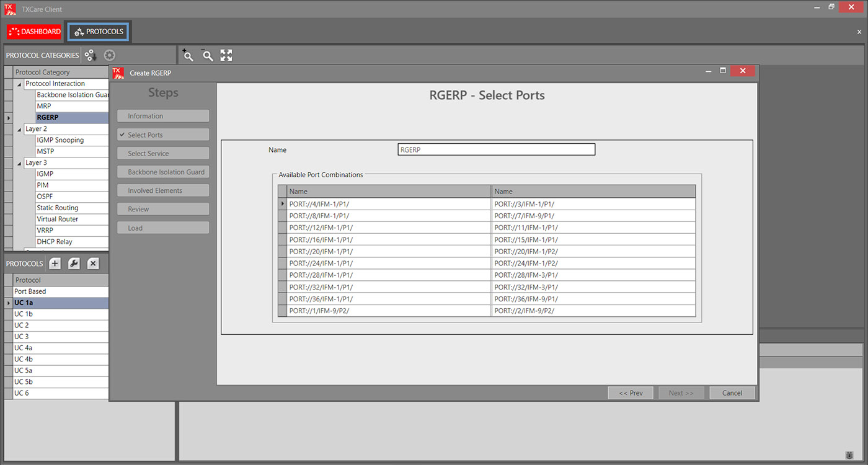Select the UC 5a protocol row
The image size is (868, 465).
pos(61,370)
